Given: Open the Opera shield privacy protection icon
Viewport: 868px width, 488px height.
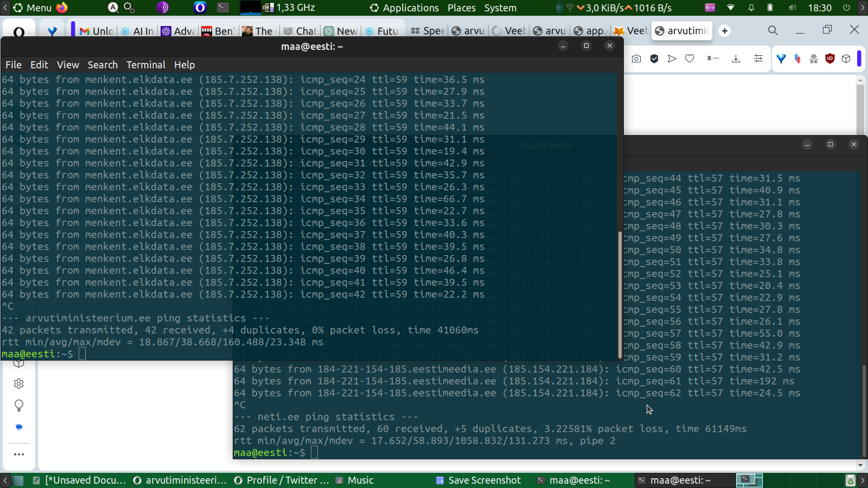Looking at the screenshot, I should (x=654, y=59).
